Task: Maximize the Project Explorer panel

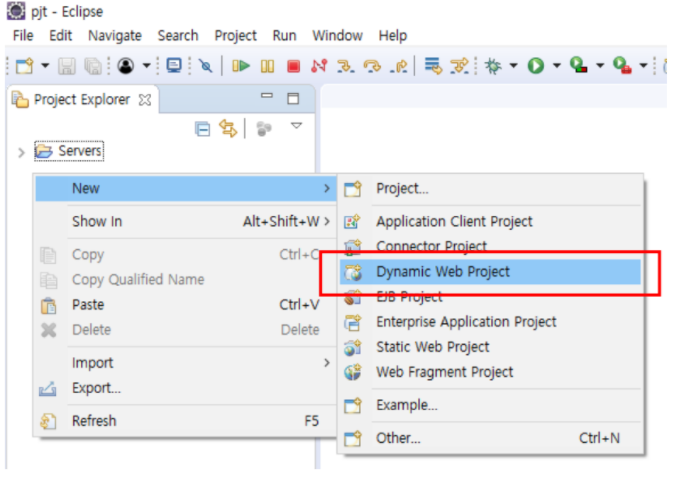Action: (293, 98)
